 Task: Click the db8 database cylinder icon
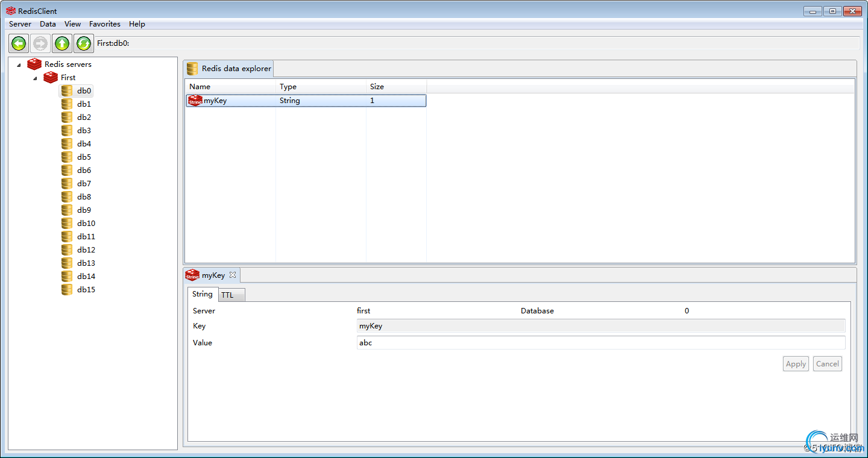click(x=67, y=197)
